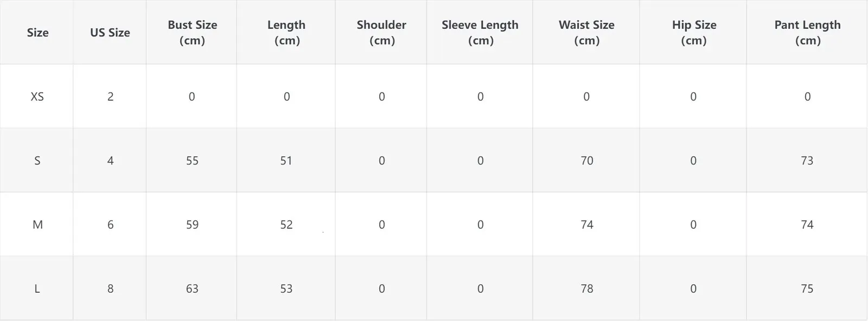Select the Waist Size (cm) header
Viewport: 868px width, 321px height.
[586, 33]
